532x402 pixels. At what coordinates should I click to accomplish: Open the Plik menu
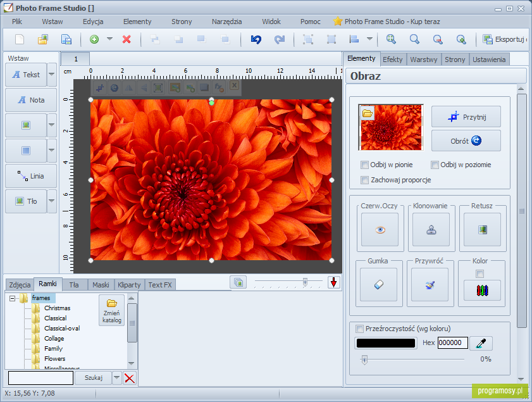[x=17, y=22]
